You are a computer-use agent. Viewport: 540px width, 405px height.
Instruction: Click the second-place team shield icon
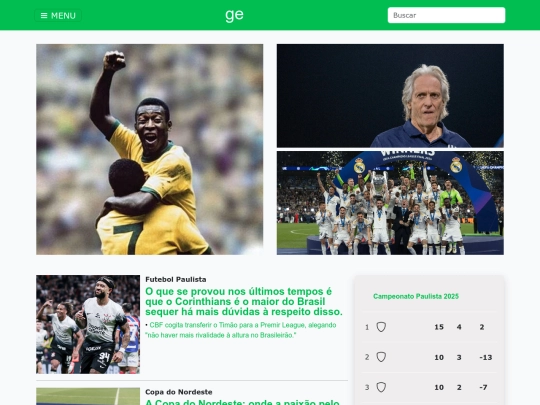[381, 357]
